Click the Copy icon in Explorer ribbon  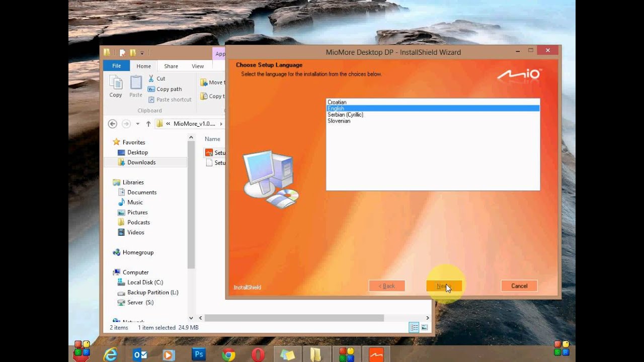click(116, 86)
